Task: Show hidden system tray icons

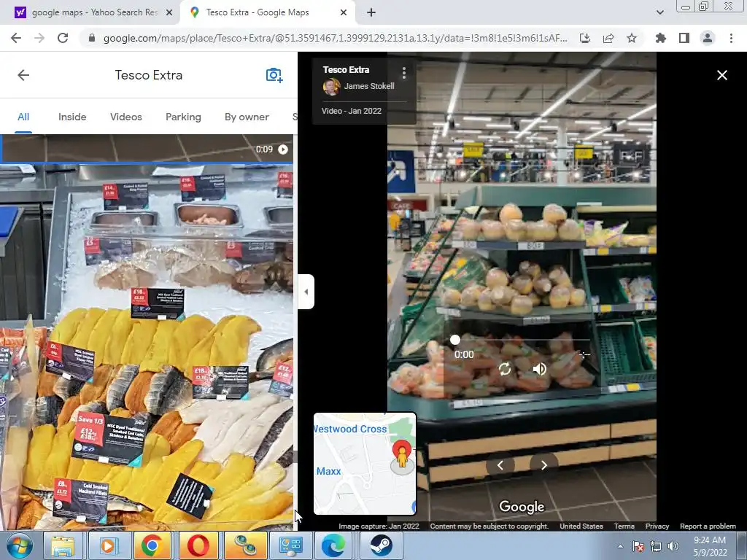Action: coord(620,546)
